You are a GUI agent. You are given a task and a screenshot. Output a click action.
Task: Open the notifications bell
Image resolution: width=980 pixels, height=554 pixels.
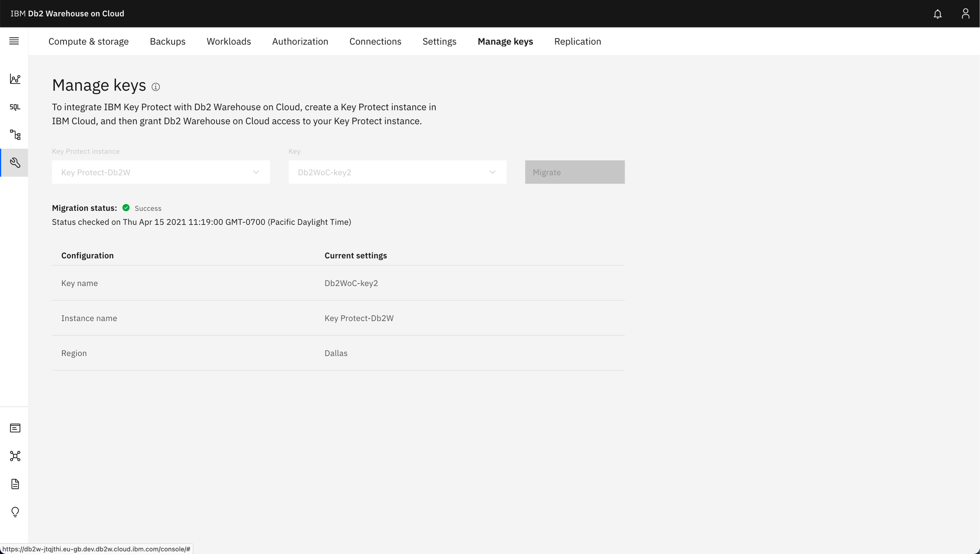pos(938,14)
